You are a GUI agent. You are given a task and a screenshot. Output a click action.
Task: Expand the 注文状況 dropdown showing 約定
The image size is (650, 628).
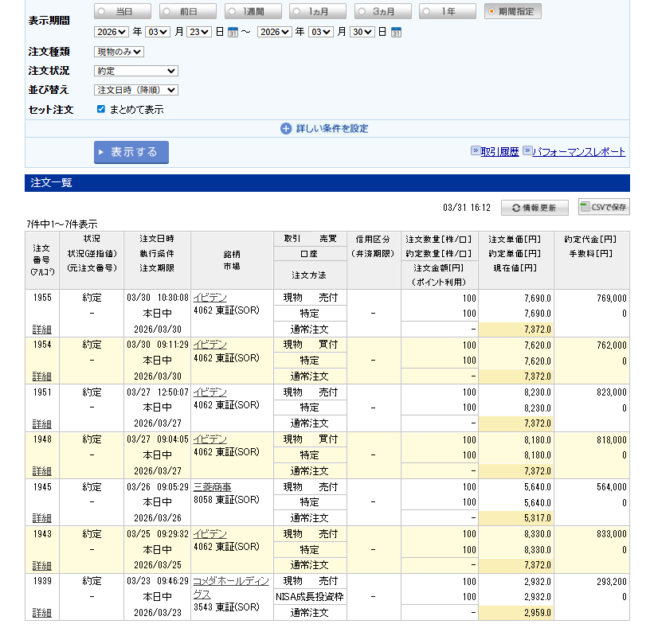click(136, 71)
